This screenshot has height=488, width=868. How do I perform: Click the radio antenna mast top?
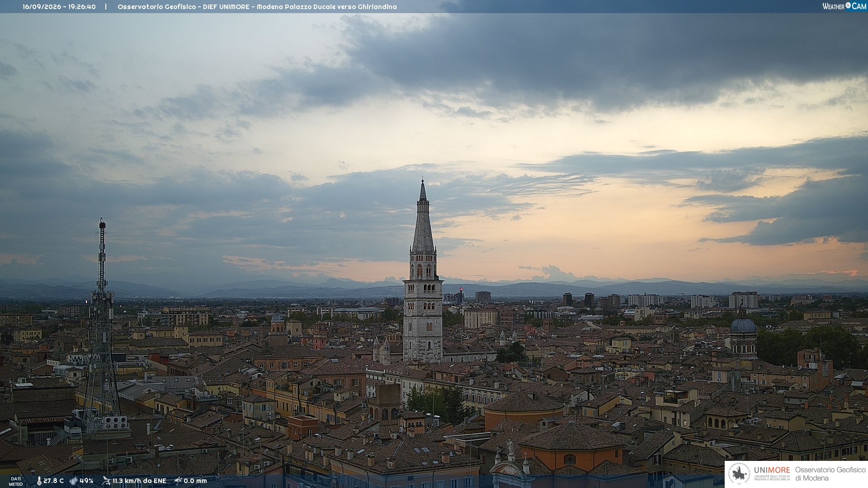102,224
